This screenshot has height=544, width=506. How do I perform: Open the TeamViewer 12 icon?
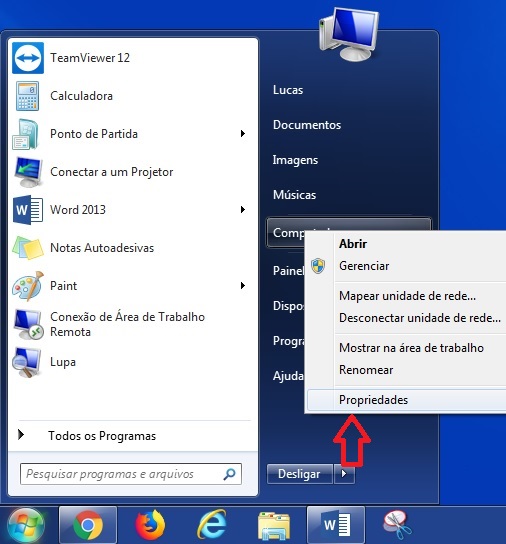coord(28,58)
